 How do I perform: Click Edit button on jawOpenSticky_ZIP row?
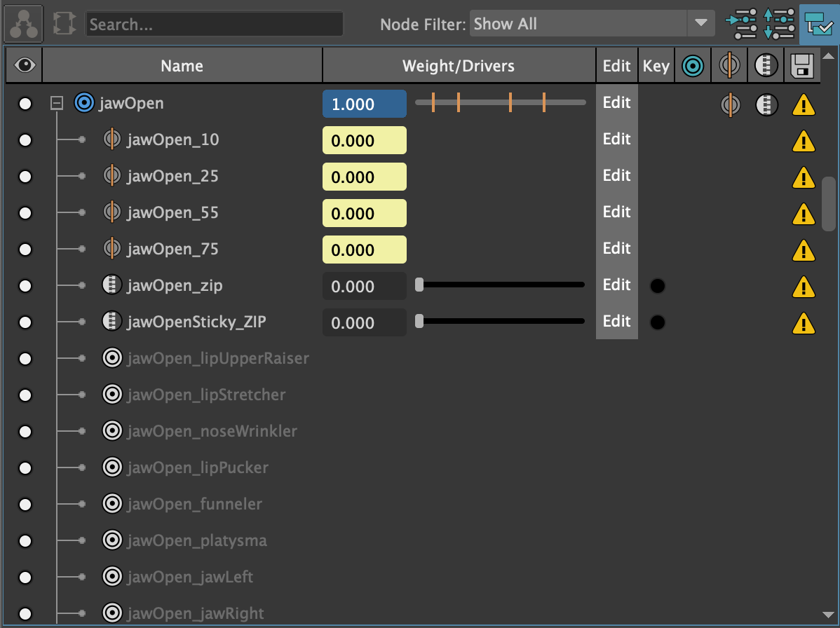[616, 321]
